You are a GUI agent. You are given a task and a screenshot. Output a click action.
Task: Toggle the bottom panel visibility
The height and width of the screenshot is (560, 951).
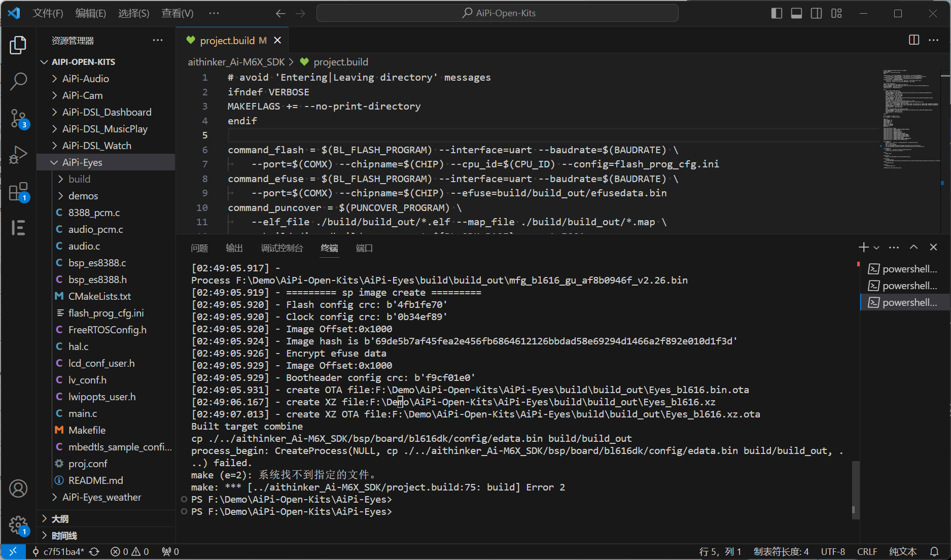tap(796, 14)
